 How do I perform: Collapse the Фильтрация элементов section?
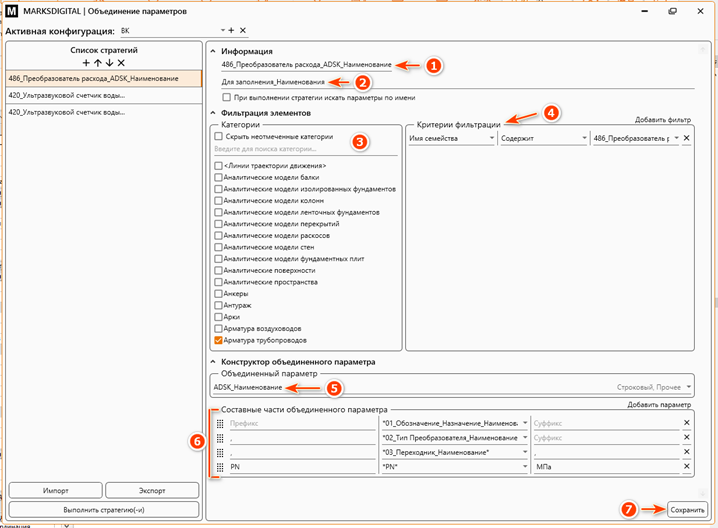click(x=213, y=113)
